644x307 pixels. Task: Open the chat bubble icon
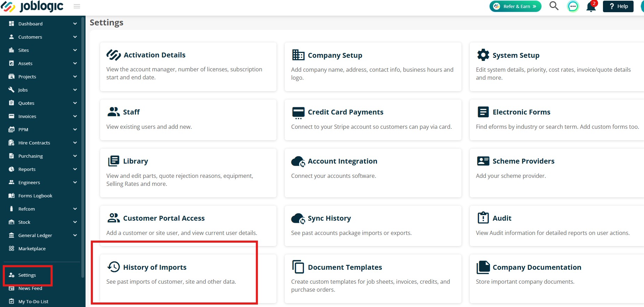(573, 6)
